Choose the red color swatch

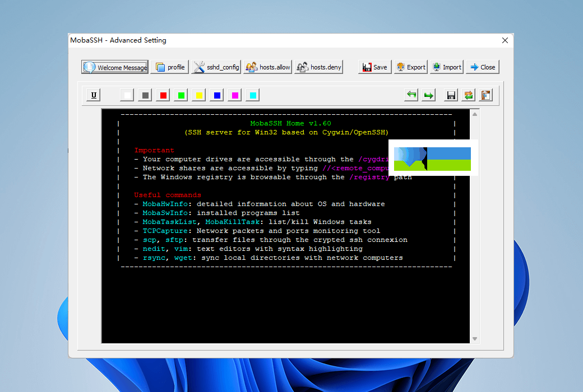[x=163, y=95]
